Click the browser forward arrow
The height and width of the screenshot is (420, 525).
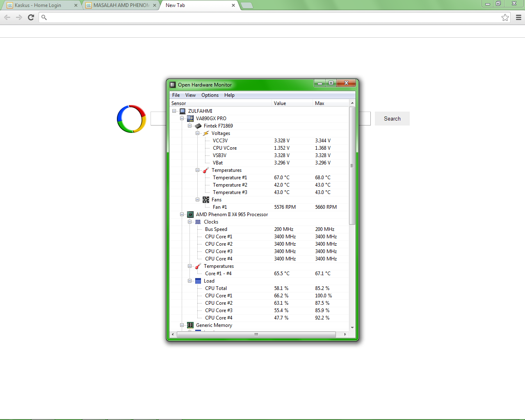[19, 17]
